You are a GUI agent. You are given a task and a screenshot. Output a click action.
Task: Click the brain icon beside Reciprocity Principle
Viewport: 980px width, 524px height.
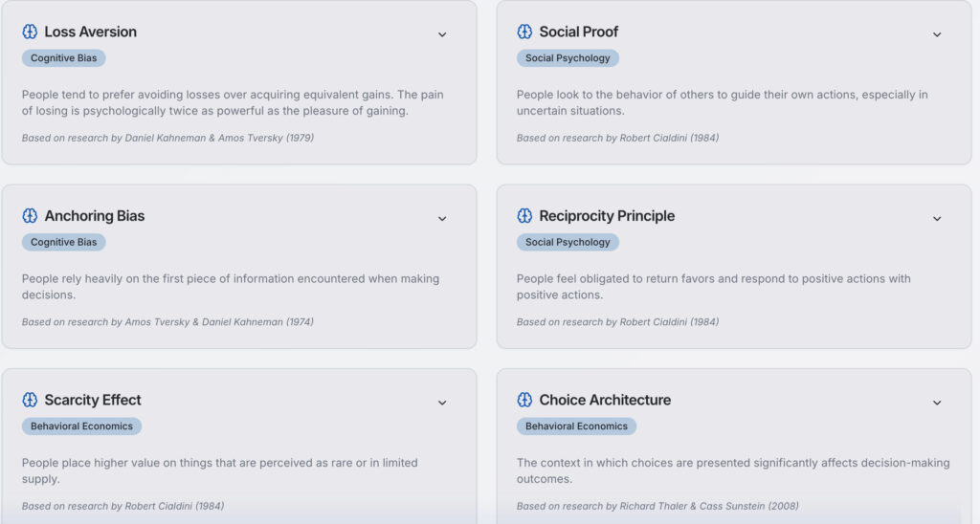click(524, 216)
